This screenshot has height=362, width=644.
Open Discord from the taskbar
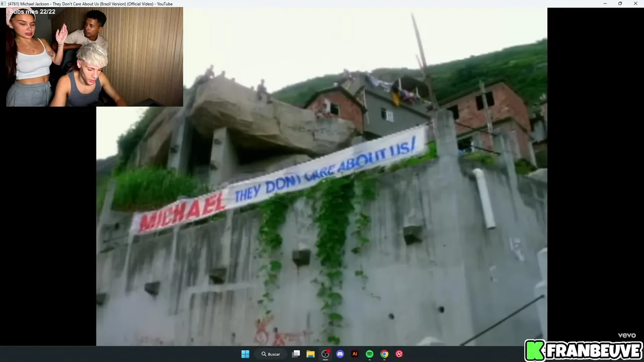pyautogui.click(x=340, y=354)
